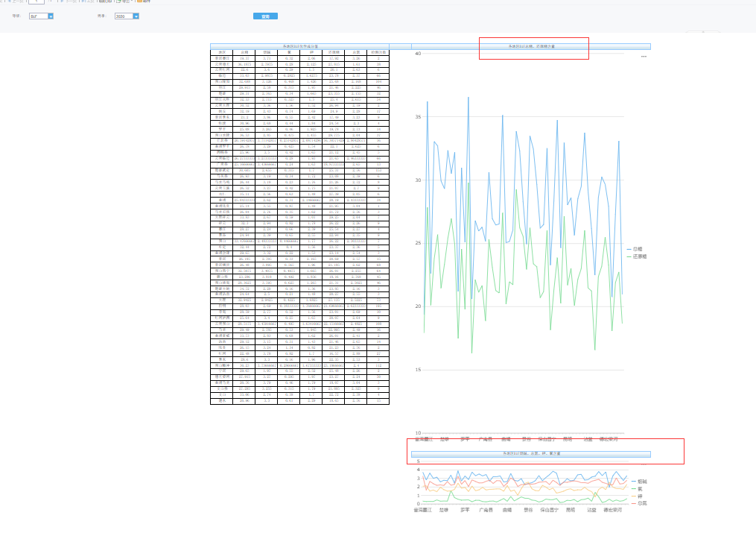The width and height of the screenshot is (756, 536).
Task: Open the 等级 grade dropdown arrow
Action: pyautogui.click(x=51, y=16)
